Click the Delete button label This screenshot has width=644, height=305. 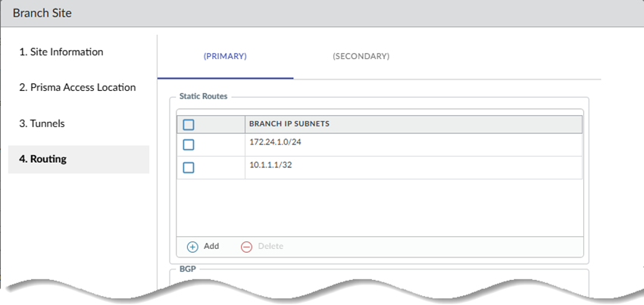click(270, 247)
